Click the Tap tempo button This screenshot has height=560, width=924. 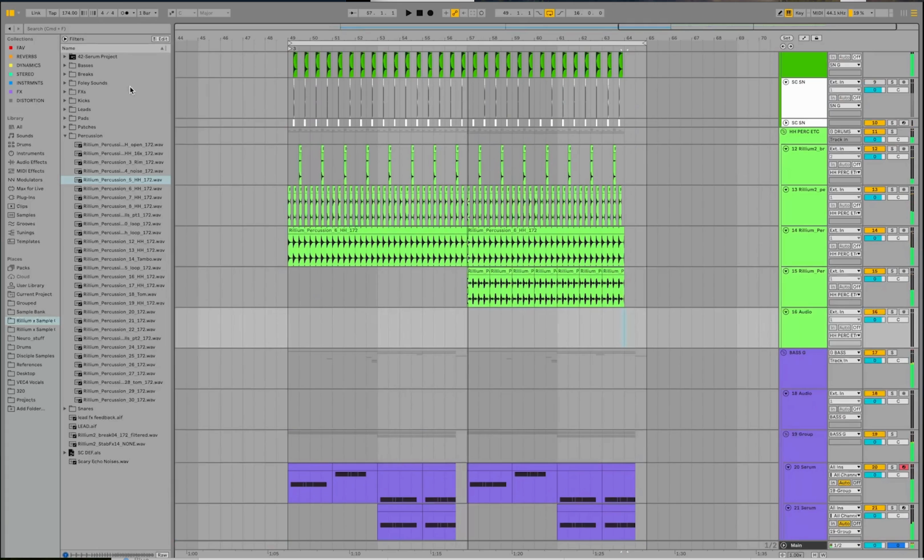pyautogui.click(x=53, y=13)
